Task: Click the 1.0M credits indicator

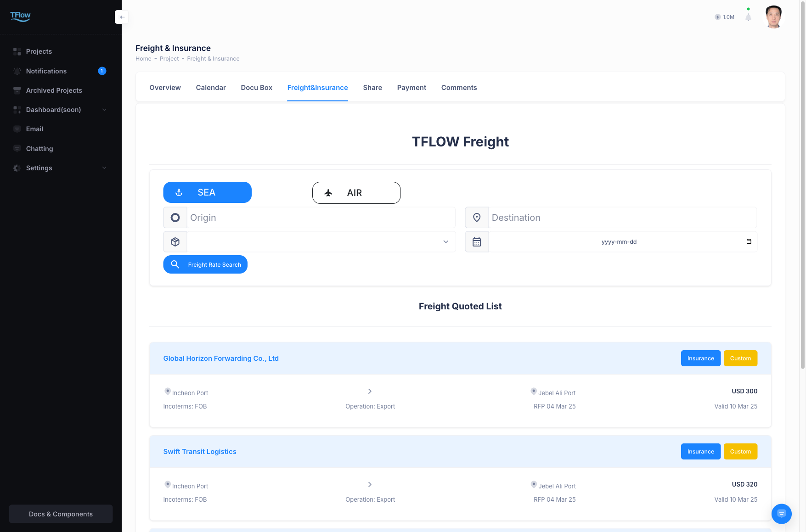Action: 724,17
